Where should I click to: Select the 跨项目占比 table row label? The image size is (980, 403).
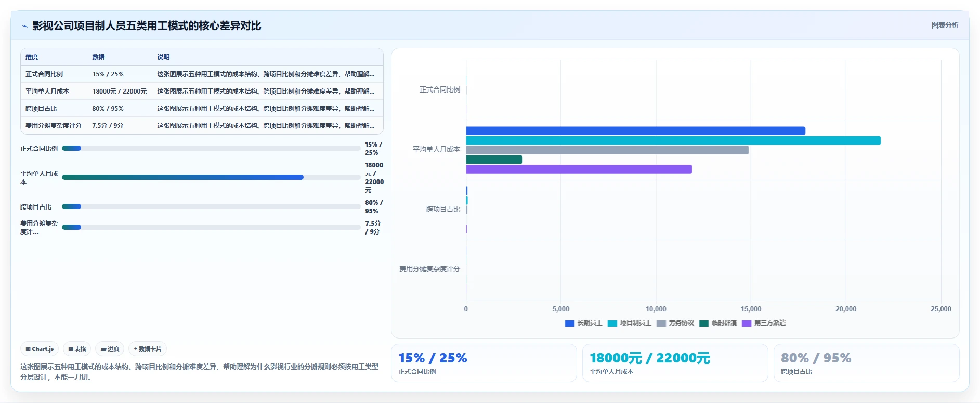tap(41, 109)
